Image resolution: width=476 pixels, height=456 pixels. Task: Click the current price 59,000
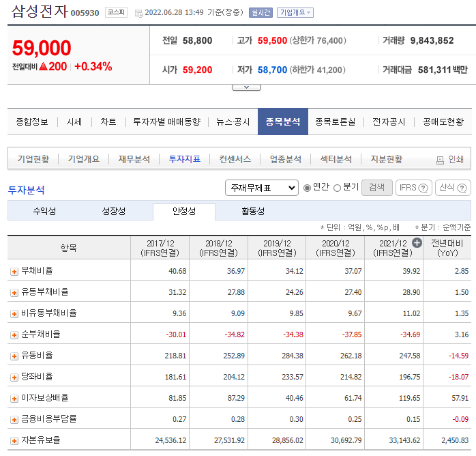pyautogui.click(x=42, y=48)
